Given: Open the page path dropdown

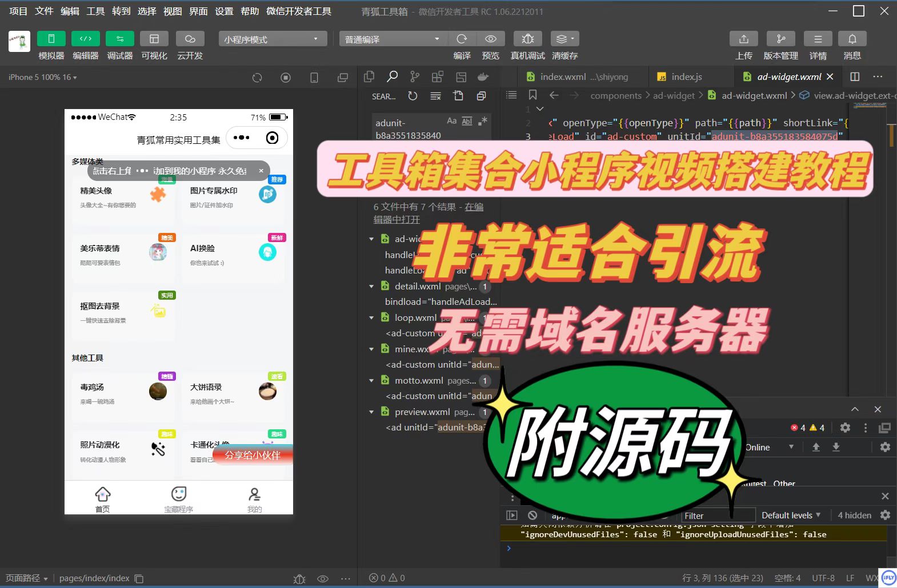Looking at the screenshot, I should 26,578.
